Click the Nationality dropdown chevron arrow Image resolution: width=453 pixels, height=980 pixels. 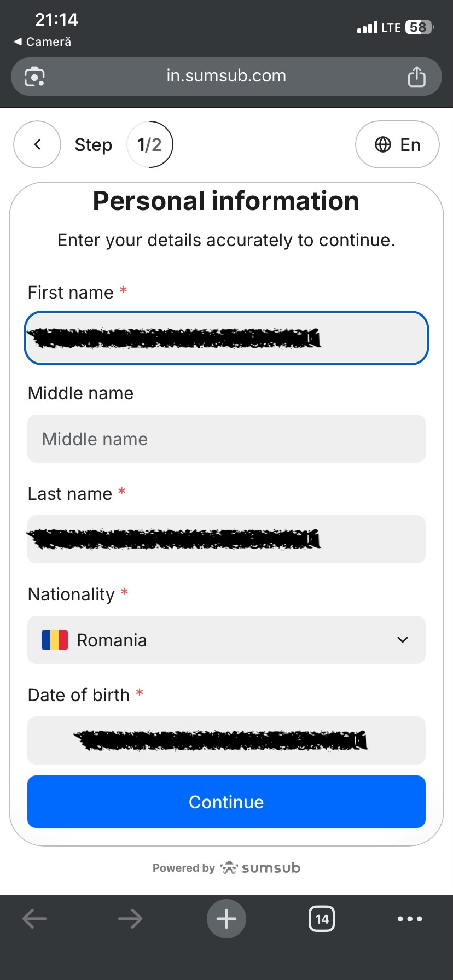(x=403, y=640)
